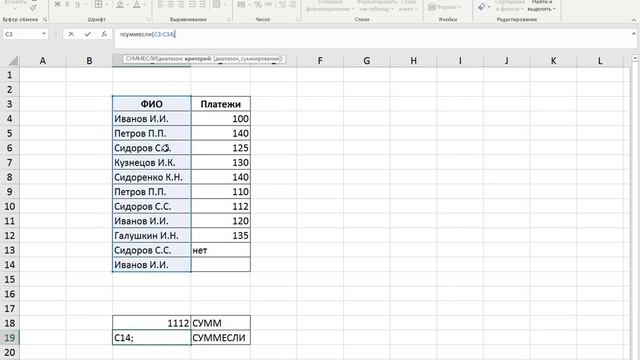Click payment value 112

pos(220,207)
